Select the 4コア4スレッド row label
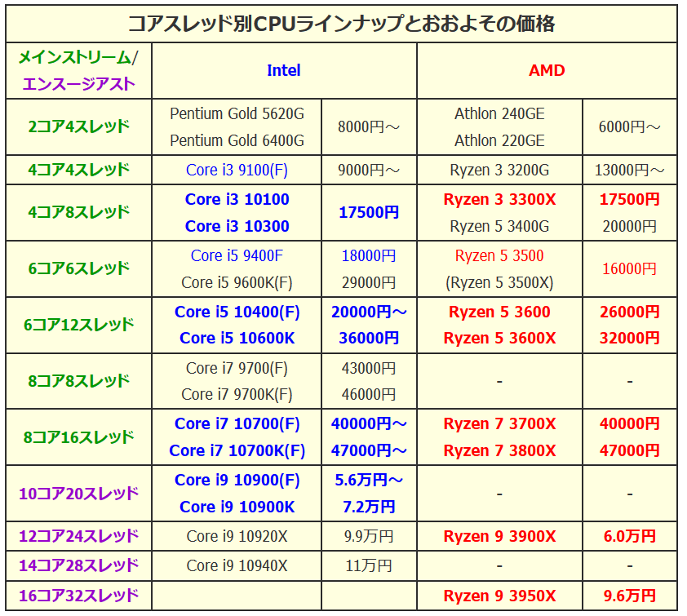Image resolution: width=687 pixels, height=616 pixels. point(79,170)
